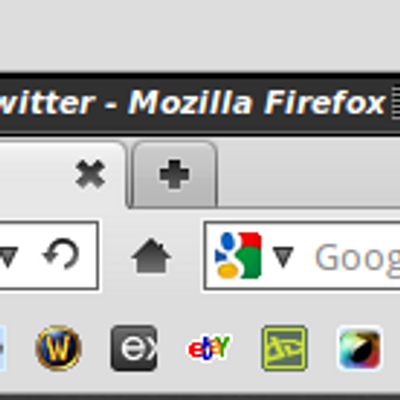Open the colorful black-oval bookmark icon
The width and height of the screenshot is (400, 400).
(360, 349)
